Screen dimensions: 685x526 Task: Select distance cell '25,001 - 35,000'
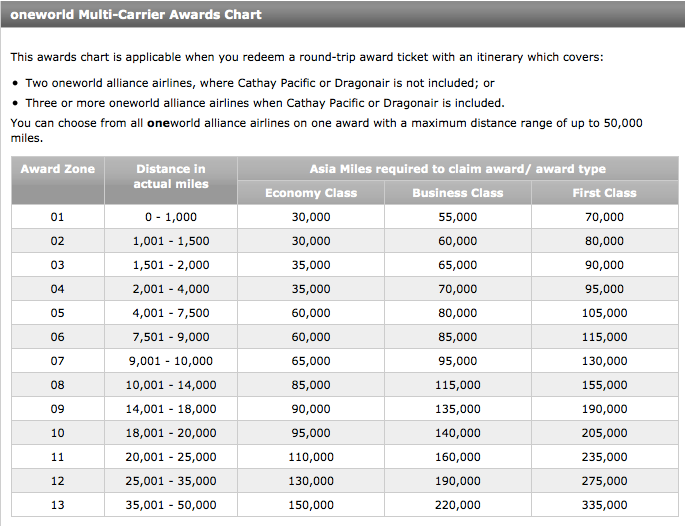(x=171, y=481)
